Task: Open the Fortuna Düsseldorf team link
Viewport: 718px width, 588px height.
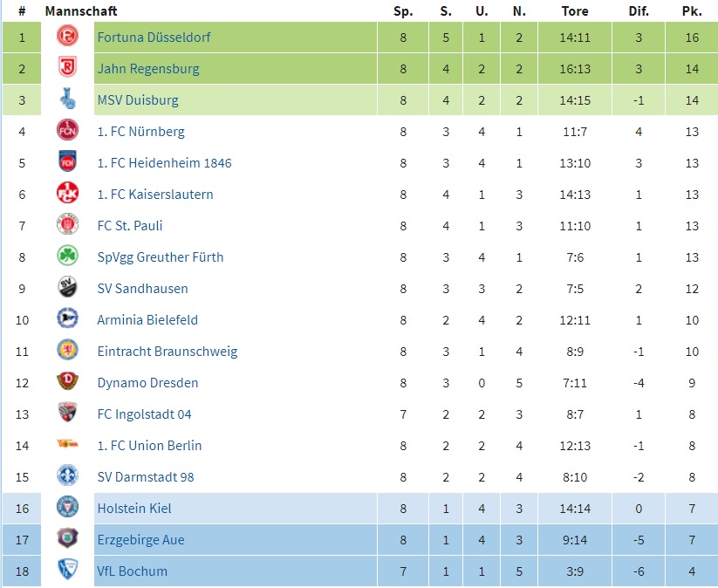Action: (x=154, y=38)
